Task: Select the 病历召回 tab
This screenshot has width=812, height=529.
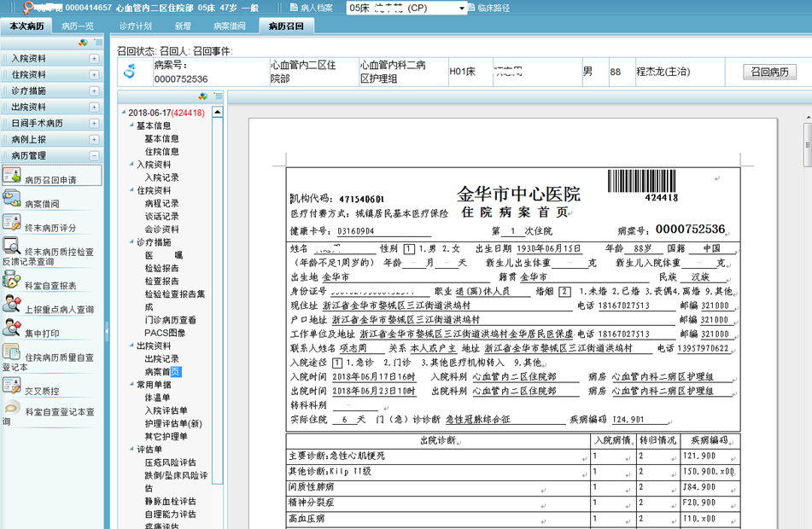Action: (x=286, y=26)
